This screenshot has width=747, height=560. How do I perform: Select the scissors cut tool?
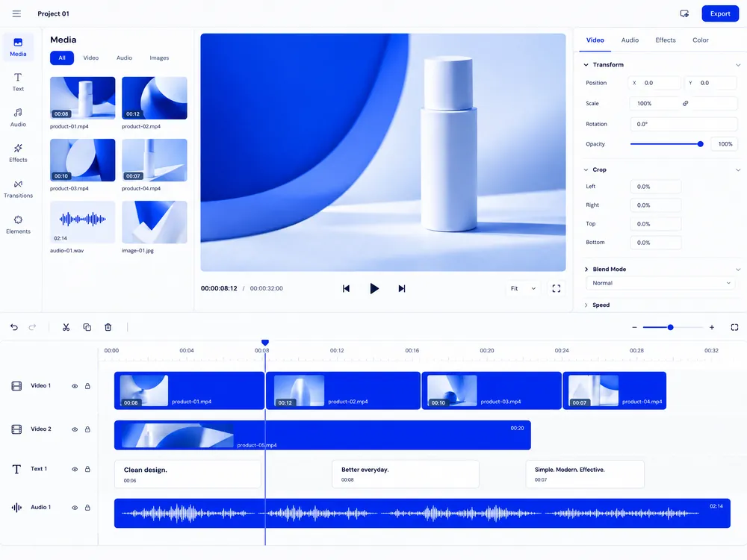point(66,327)
